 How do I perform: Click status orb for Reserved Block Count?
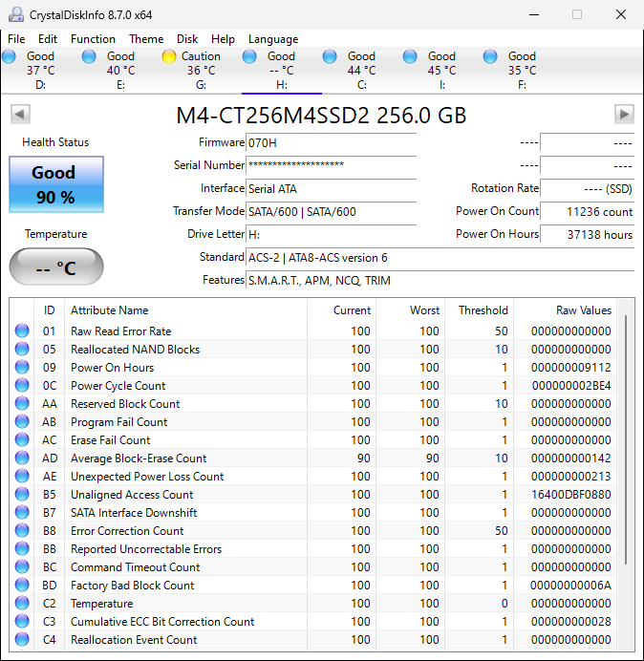pos(22,403)
